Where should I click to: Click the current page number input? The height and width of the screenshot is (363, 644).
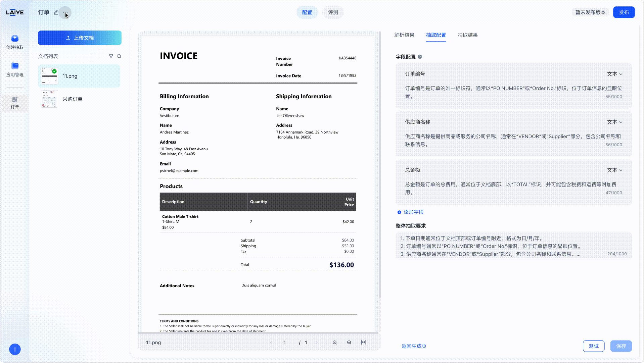pyautogui.click(x=284, y=343)
